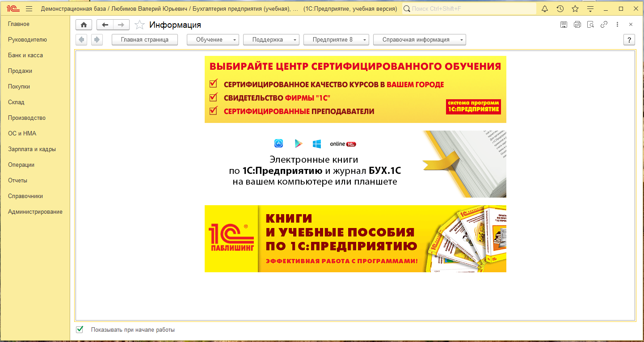Image resolution: width=644 pixels, height=342 pixels.
Task: Open the Администрирование section
Action: (35, 212)
